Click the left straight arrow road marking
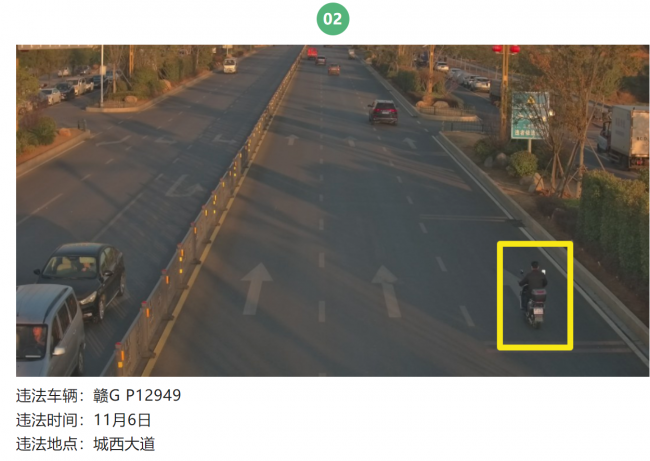 (256, 288)
